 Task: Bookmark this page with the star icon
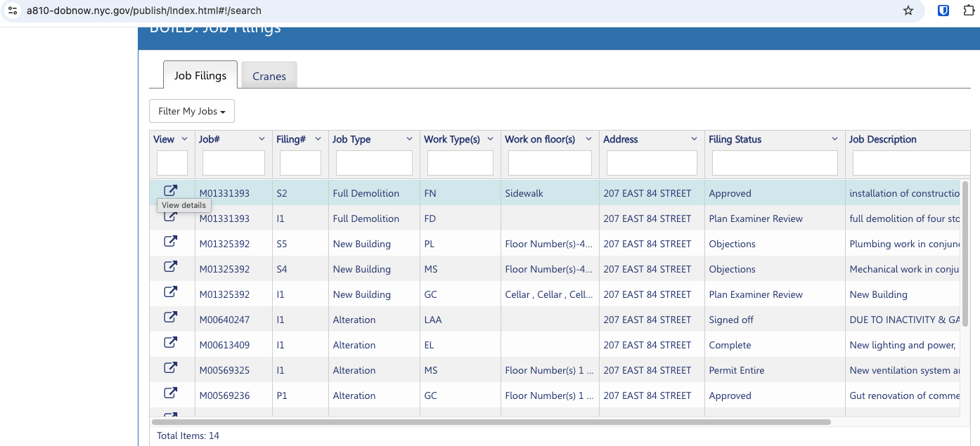908,11
